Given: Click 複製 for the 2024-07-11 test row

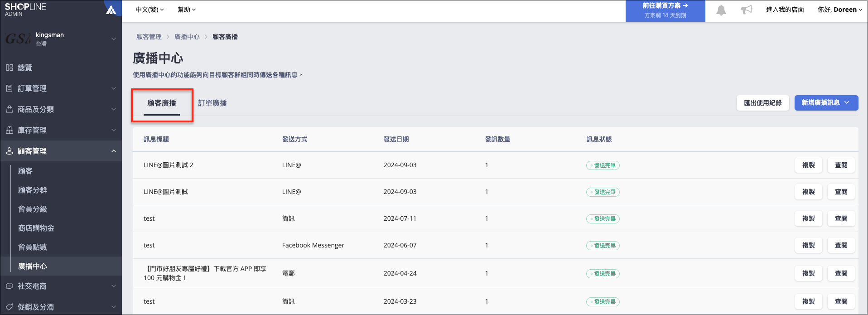Looking at the screenshot, I should point(808,218).
